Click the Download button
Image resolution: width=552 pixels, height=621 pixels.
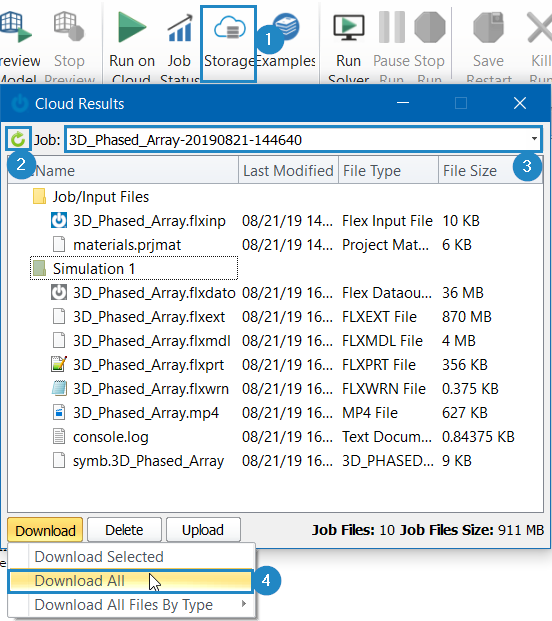pos(45,530)
